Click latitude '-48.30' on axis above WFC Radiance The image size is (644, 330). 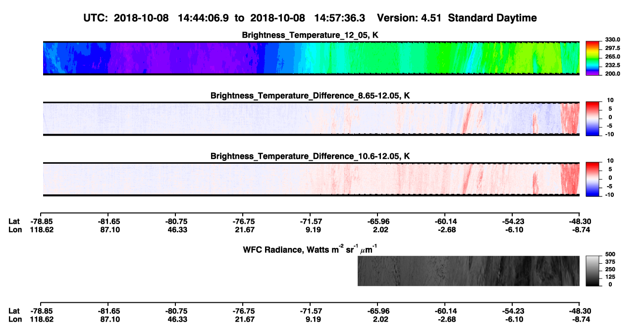click(x=579, y=222)
